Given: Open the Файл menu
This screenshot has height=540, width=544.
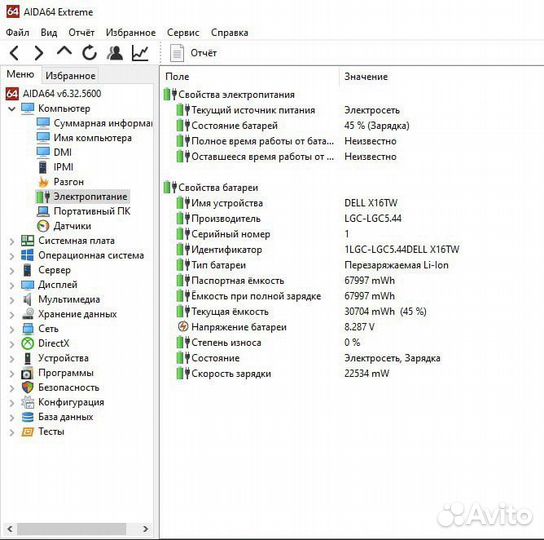Looking at the screenshot, I should coord(17,33).
